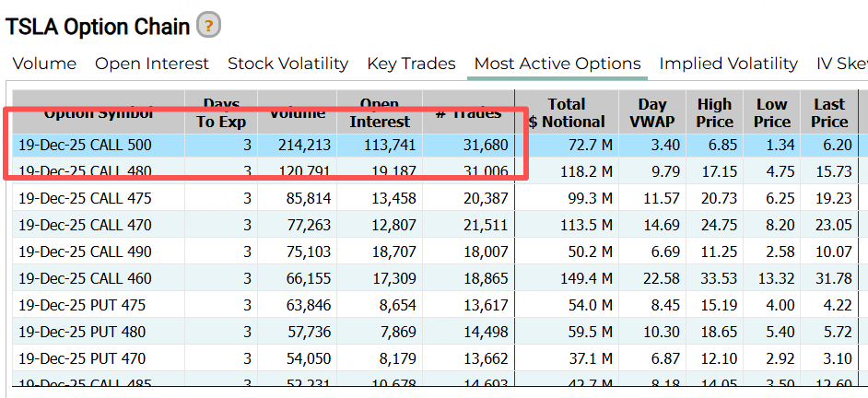The width and height of the screenshot is (868, 398).
Task: Sort by Days To Exp column
Action: (x=221, y=113)
